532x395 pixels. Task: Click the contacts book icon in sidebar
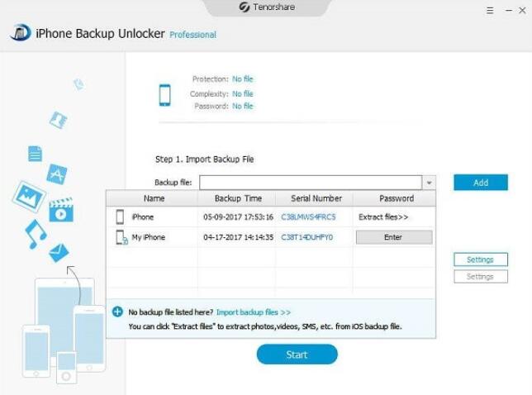pos(59,120)
